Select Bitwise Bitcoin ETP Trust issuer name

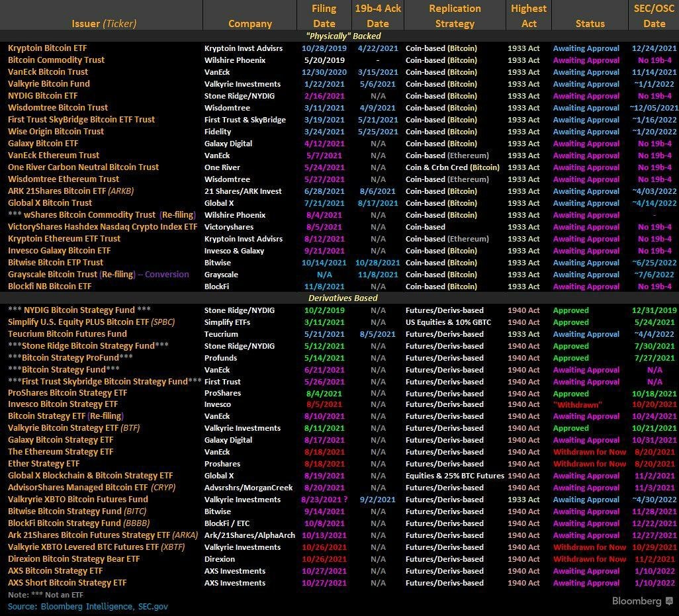click(x=56, y=262)
